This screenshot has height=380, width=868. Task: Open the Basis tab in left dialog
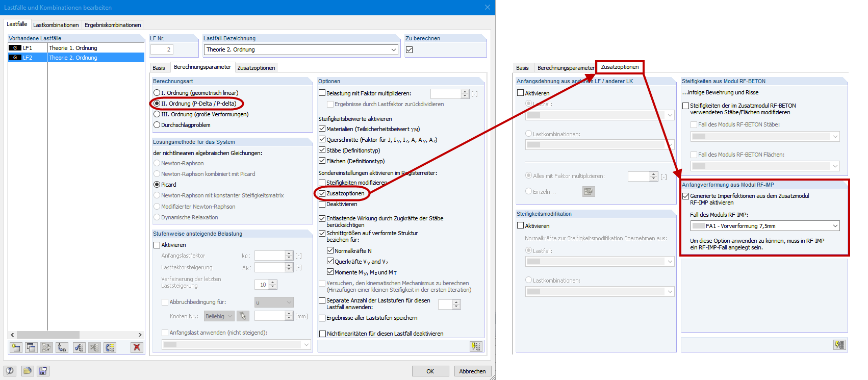(159, 68)
